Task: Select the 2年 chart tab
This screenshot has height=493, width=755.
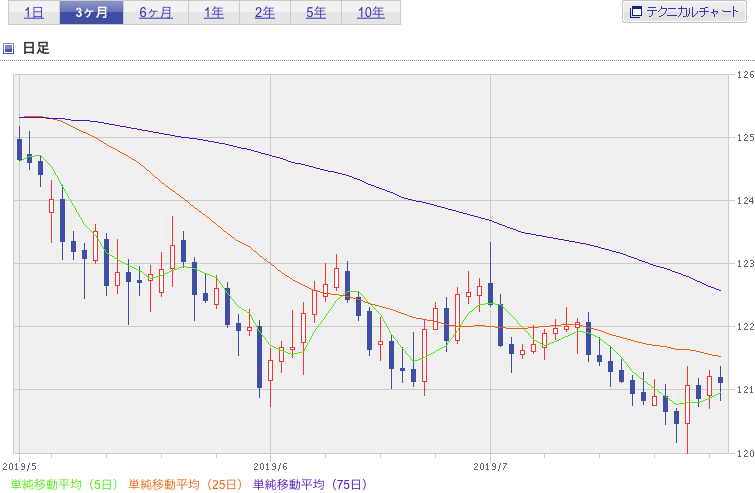Action: coord(265,13)
